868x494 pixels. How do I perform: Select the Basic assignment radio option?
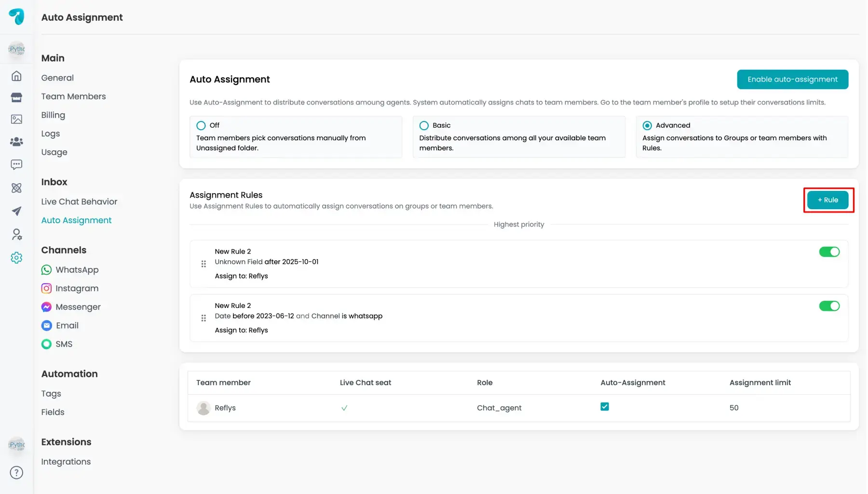[x=424, y=126]
